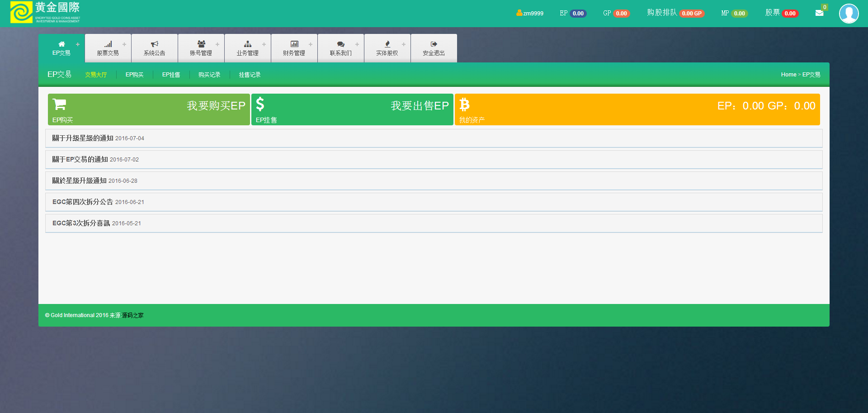This screenshot has width=868, height=413.
Task: Click the bitcoin icon on assets card
Action: pyautogui.click(x=464, y=104)
